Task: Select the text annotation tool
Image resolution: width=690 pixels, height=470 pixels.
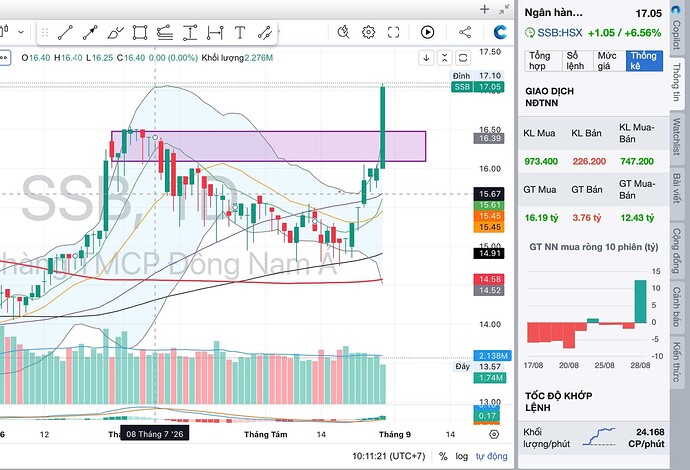Action: coord(240,33)
